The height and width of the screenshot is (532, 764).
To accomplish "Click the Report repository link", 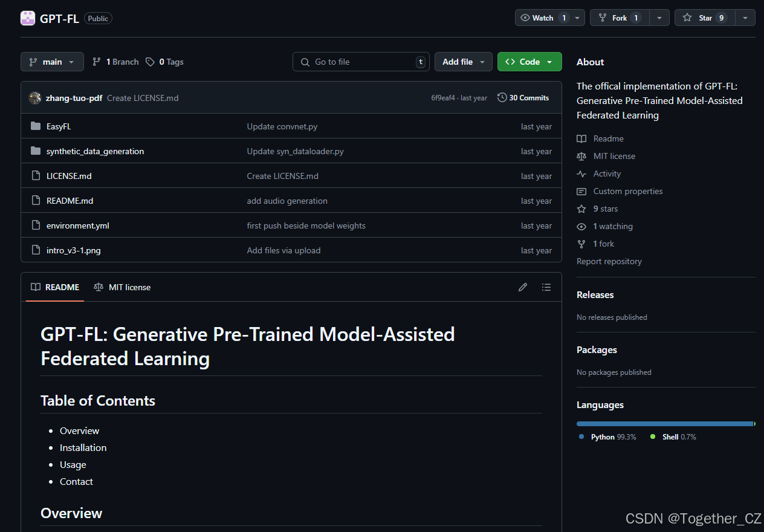I will (x=609, y=261).
